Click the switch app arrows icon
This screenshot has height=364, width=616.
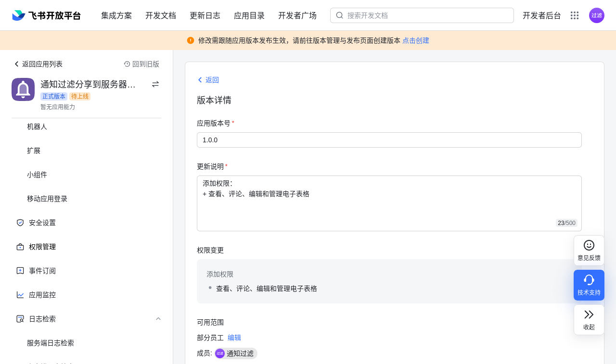155,84
